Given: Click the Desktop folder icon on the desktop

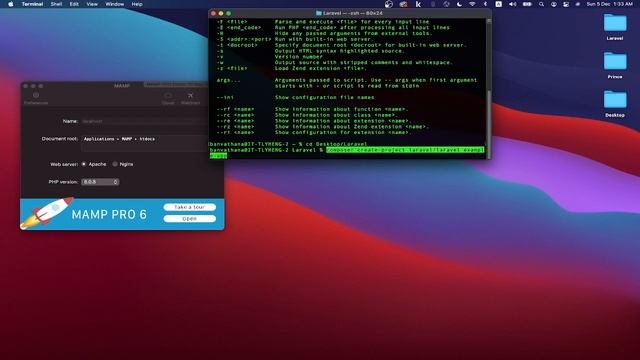Looking at the screenshot, I should click(x=615, y=104).
